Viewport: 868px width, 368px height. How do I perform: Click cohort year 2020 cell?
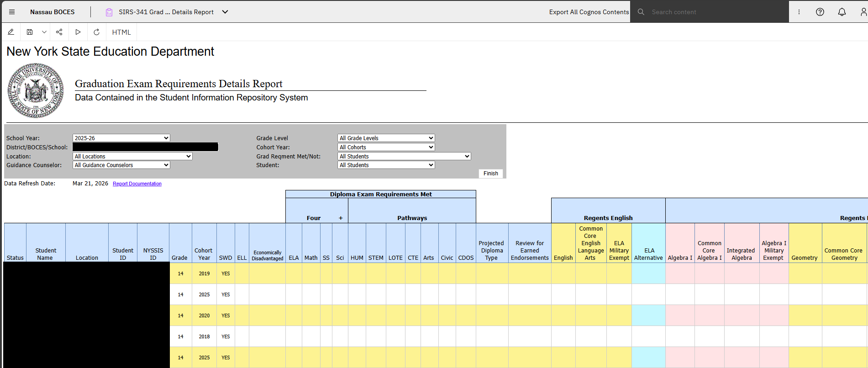pos(204,315)
